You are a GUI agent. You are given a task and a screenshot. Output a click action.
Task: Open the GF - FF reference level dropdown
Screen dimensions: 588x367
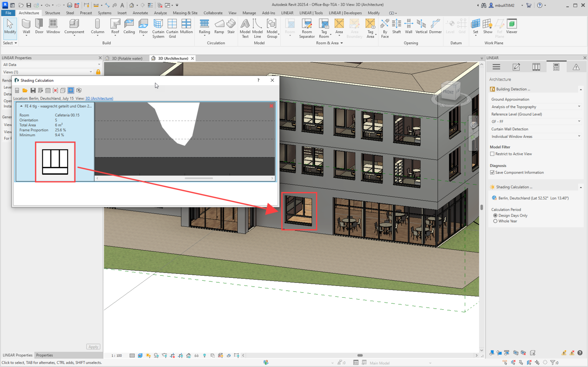(535, 121)
